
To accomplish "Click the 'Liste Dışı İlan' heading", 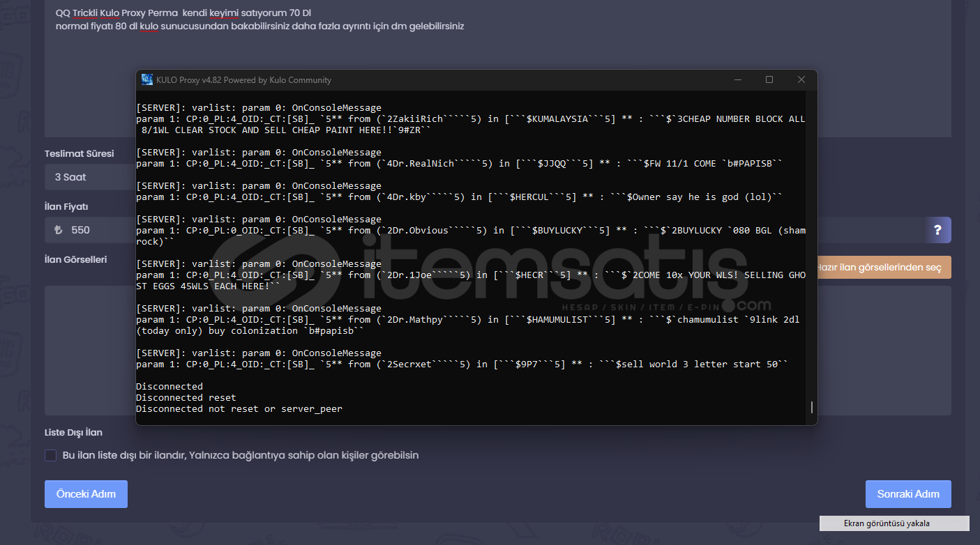I will [x=73, y=433].
